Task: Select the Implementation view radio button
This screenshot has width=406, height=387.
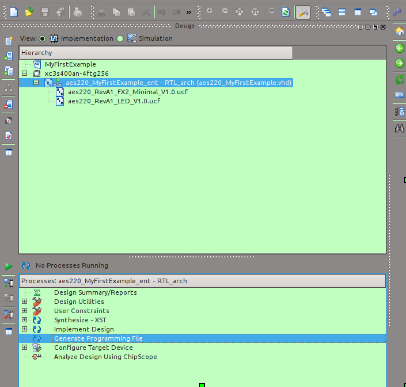Action: [x=42, y=39]
